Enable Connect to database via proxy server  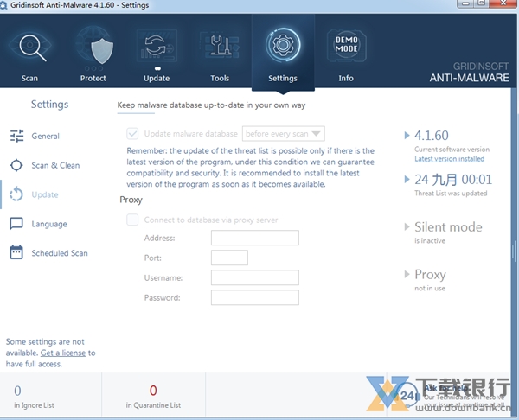point(132,220)
